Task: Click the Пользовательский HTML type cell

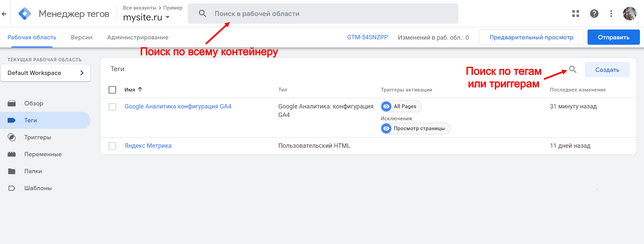Action: tap(314, 146)
